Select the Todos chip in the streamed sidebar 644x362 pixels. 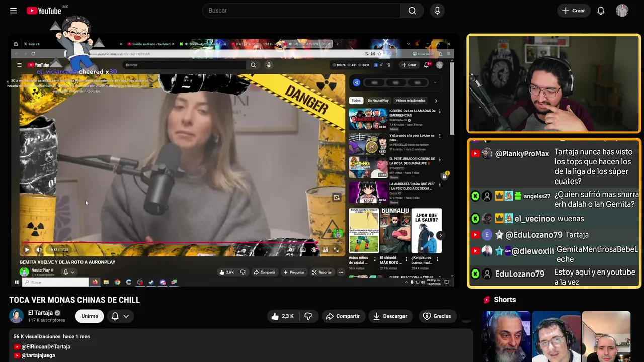click(356, 101)
